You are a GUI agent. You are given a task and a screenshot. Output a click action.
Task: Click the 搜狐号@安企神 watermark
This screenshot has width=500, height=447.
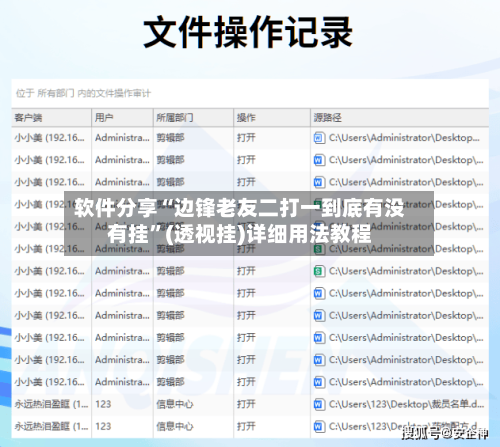[x=445, y=432]
